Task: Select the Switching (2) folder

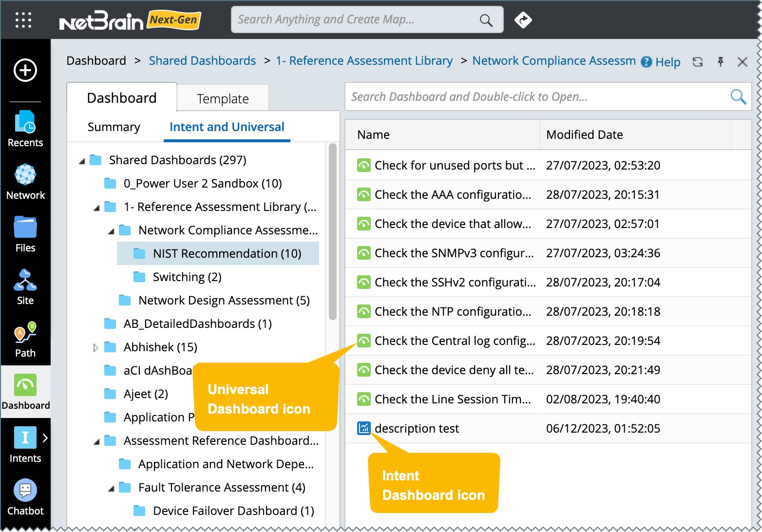Action: coord(187,277)
